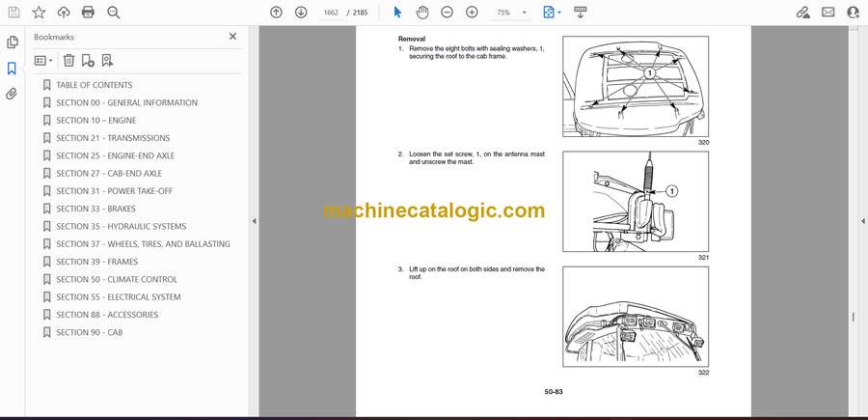Click the share link icon

(x=802, y=13)
